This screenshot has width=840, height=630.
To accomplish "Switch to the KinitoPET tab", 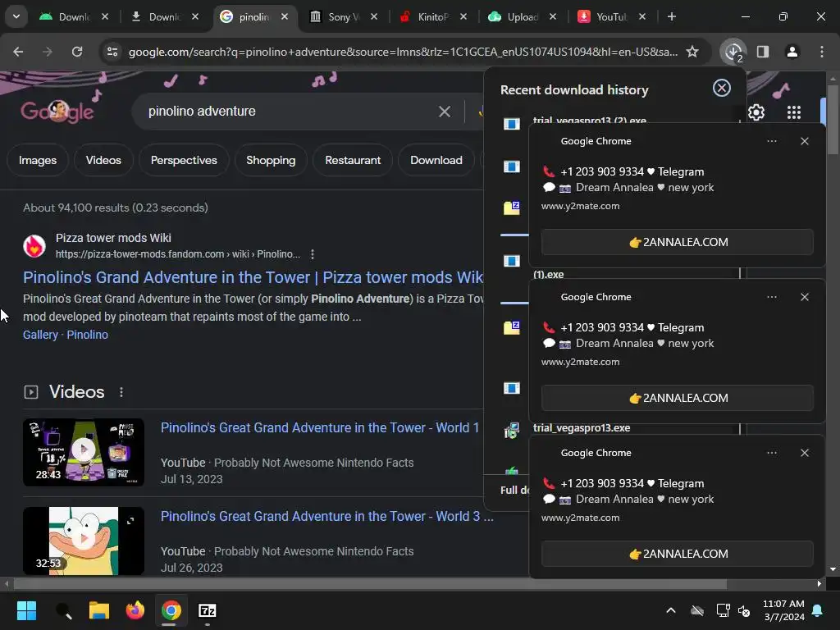I will coord(431,16).
